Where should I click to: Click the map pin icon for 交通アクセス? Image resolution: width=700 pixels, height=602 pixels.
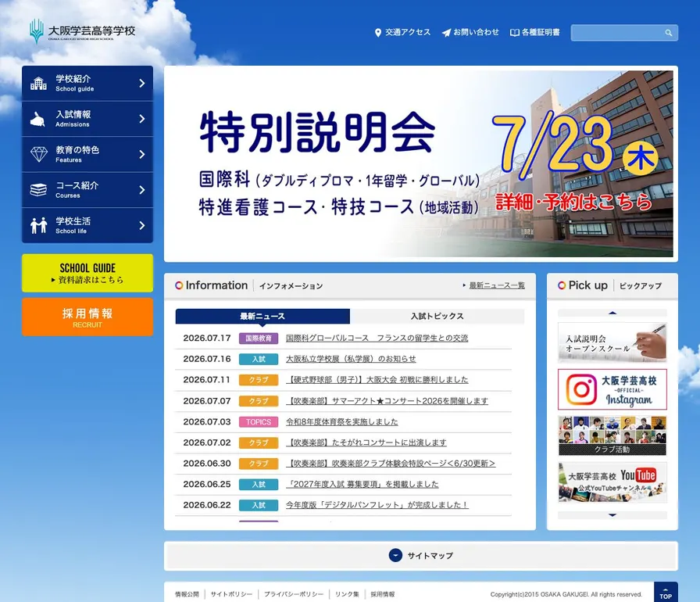click(x=378, y=33)
